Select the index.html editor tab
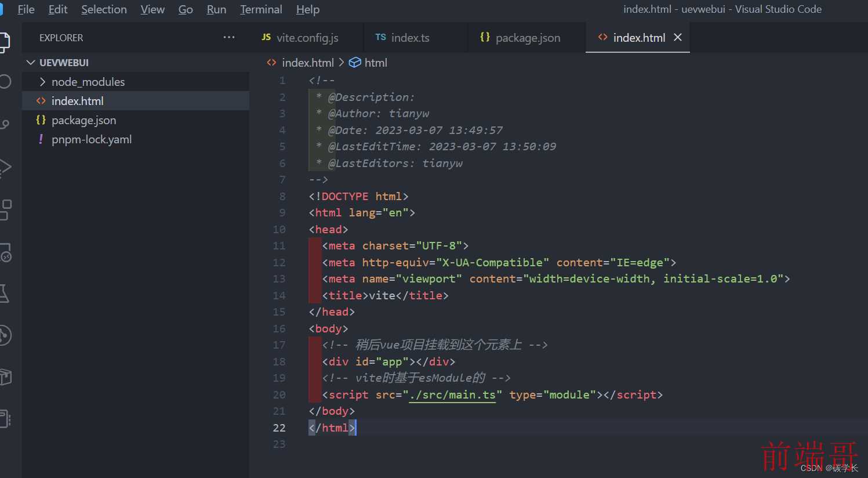The image size is (868, 478). (x=638, y=38)
